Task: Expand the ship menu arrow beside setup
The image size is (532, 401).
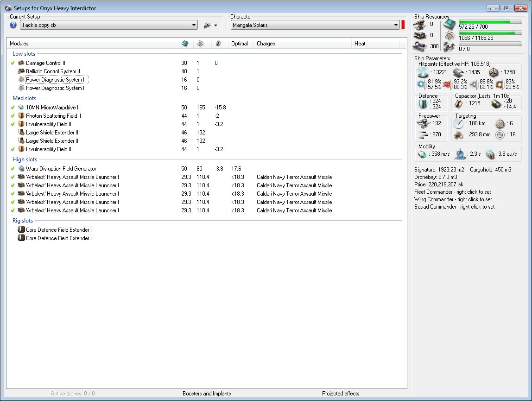Action: [x=215, y=25]
